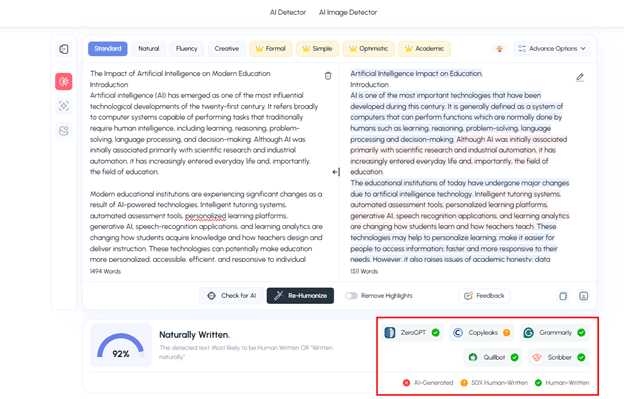Click the download output icon
This screenshot has height=399, width=624.
click(583, 296)
